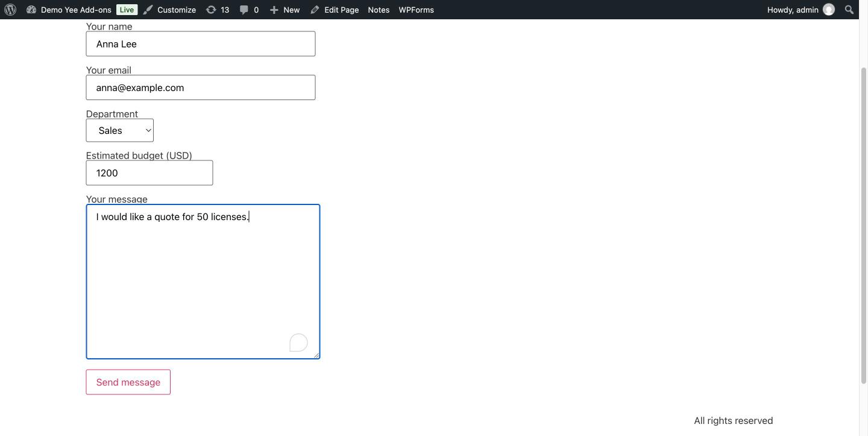The height and width of the screenshot is (436, 868).
Task: Click the Send message button
Action: pos(128,382)
